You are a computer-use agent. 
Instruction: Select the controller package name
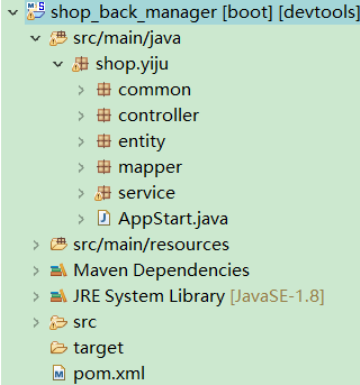[158, 116]
